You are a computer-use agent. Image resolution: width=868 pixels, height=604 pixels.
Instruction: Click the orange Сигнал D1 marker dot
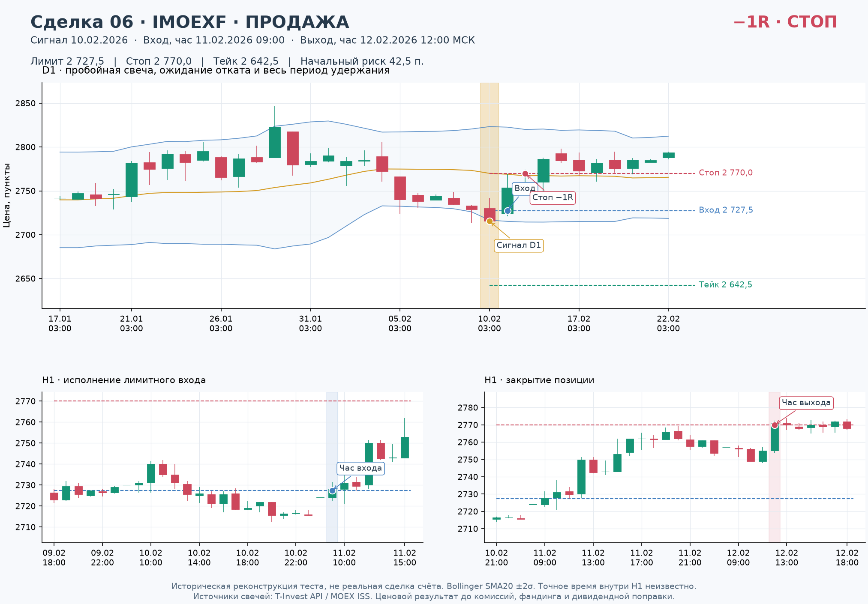pyautogui.click(x=490, y=221)
